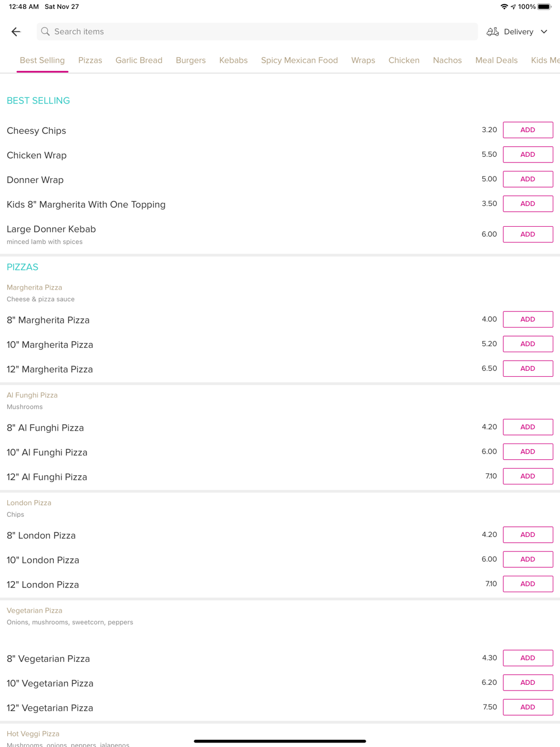Viewport: 560px width, 747px height.
Task: Tap the Wi-Fi status icon
Action: click(x=504, y=7)
